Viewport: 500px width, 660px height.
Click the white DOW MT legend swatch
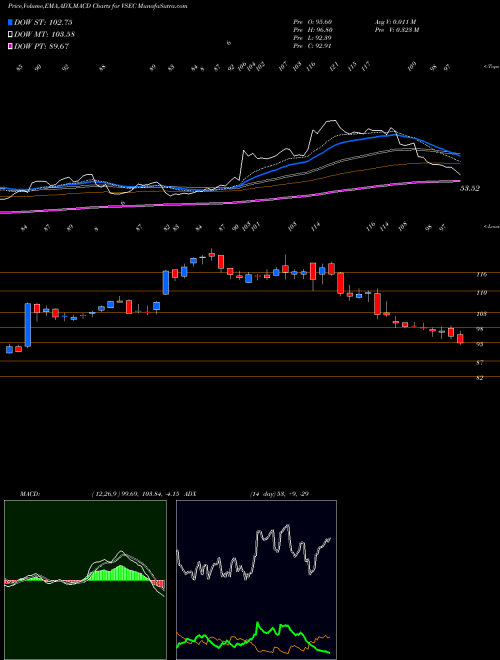[x=10, y=34]
